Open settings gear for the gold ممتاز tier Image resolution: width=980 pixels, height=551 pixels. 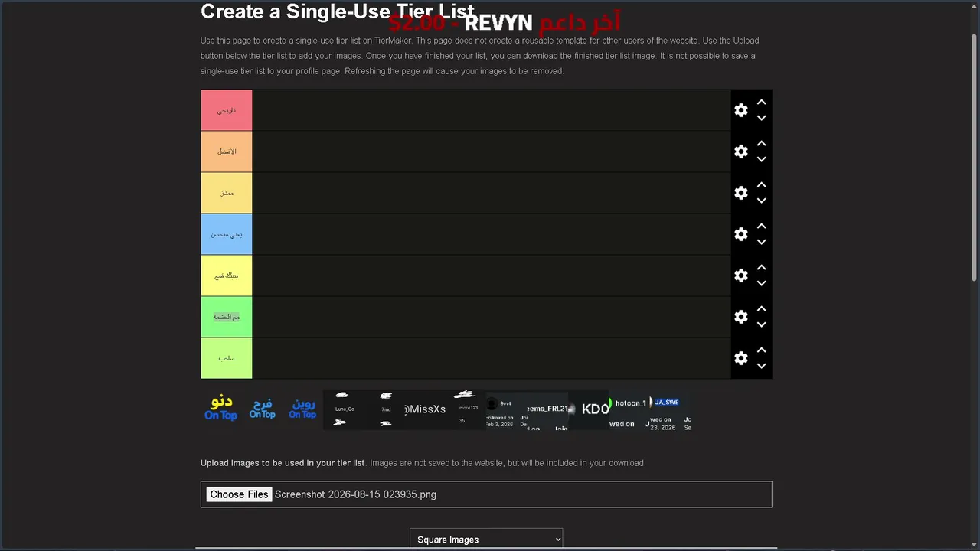(x=740, y=193)
